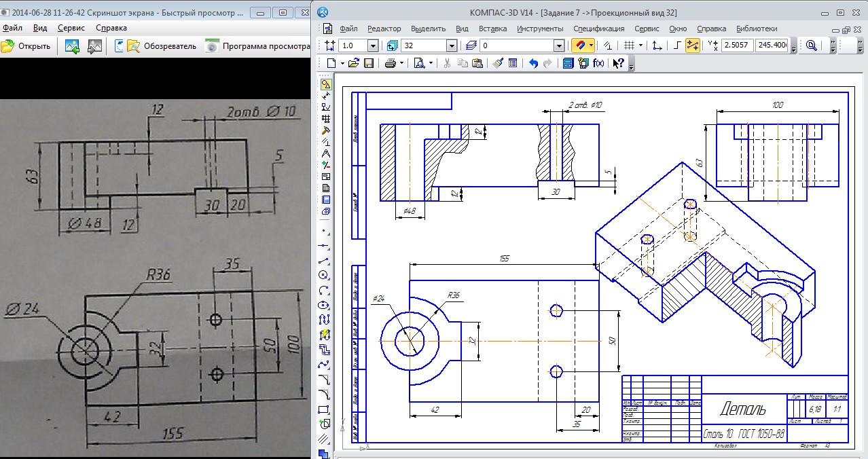The height and width of the screenshot is (459, 868).
Task: Expand the layer 0 dropdown
Action: 559,45
